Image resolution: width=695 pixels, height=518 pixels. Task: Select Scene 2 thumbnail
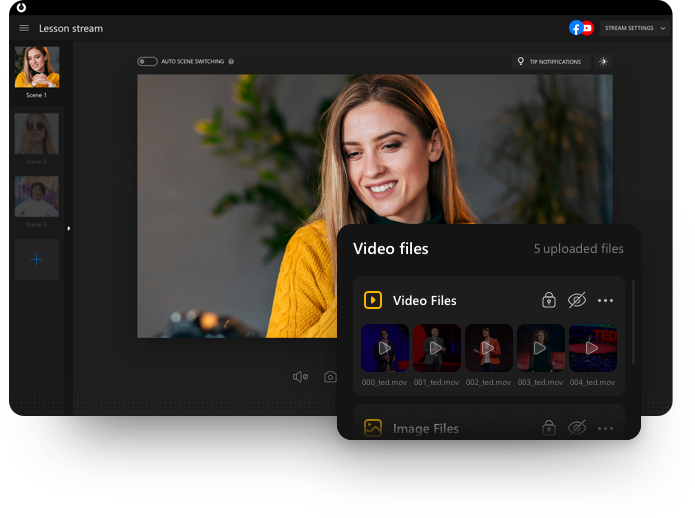[x=37, y=133]
